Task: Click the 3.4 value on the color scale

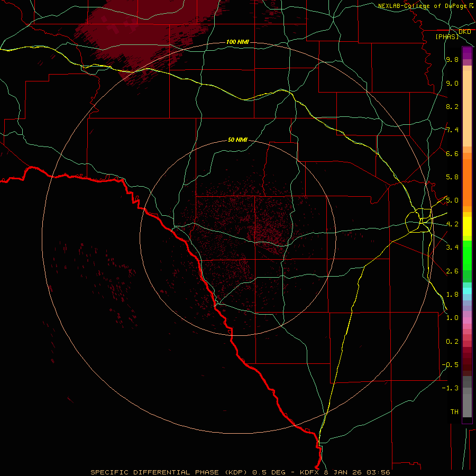Action: point(452,248)
